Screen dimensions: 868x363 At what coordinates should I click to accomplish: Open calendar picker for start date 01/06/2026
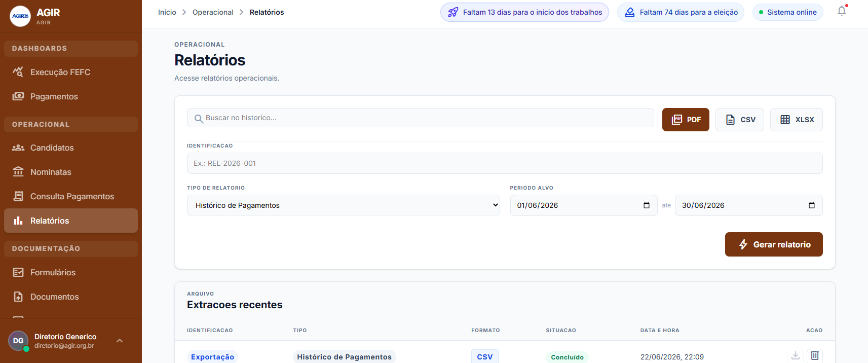tap(647, 205)
